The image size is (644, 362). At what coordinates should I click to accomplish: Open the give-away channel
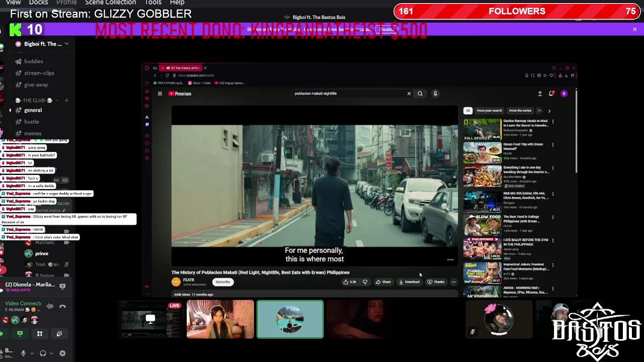tap(35, 85)
